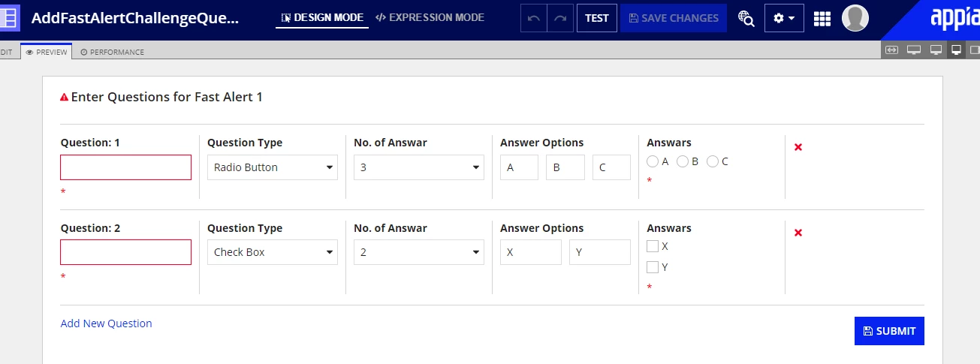Open the user profile avatar
The width and height of the screenshot is (980, 364).
[x=855, y=18]
